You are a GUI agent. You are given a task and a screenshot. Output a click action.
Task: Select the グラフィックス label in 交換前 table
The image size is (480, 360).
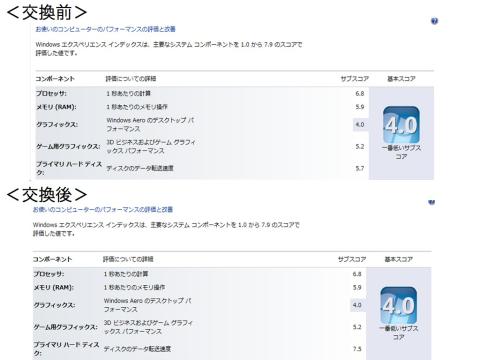coord(57,125)
